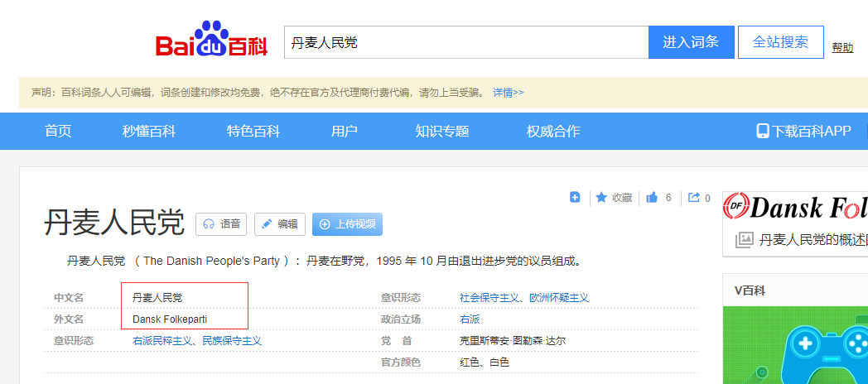
Task: Click the text 红色、白色
Action: click(x=485, y=362)
